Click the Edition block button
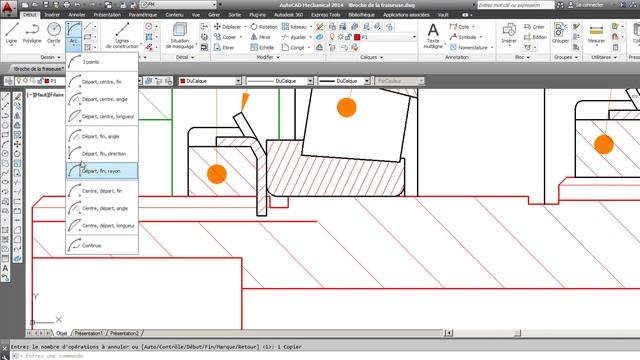 (535, 37)
